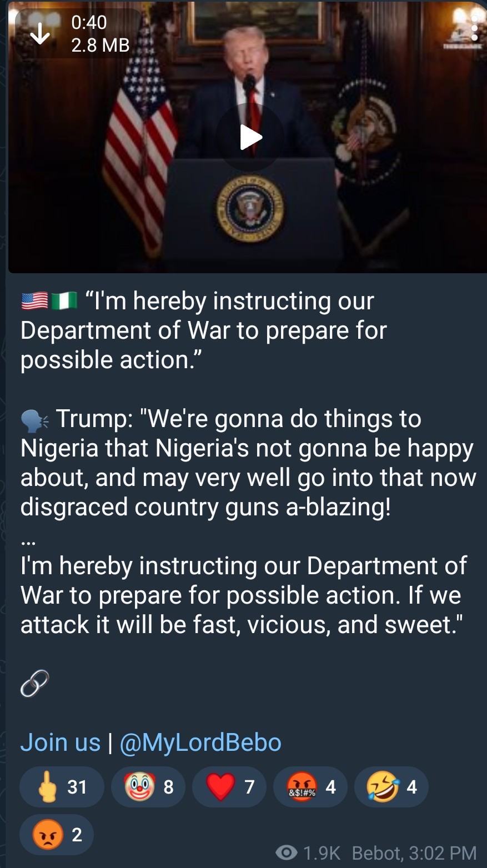Toggle the red heart reaction
The height and width of the screenshot is (868, 487).
229,787
